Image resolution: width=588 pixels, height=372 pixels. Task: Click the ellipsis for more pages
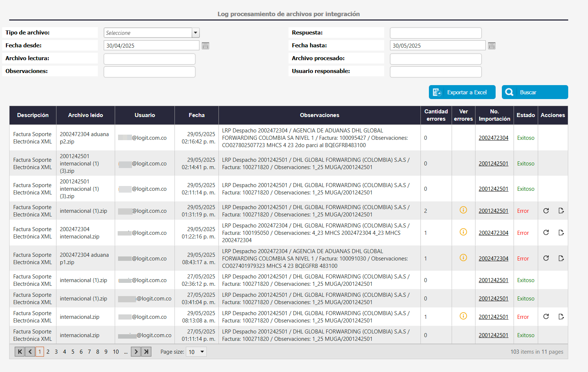pos(126,352)
